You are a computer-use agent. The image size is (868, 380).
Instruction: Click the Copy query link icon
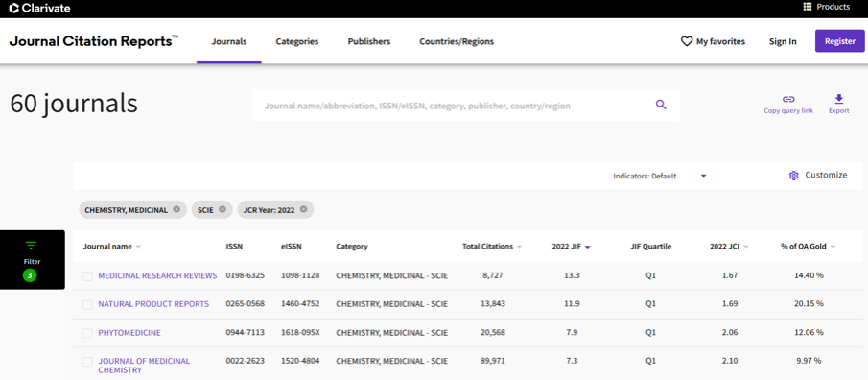click(x=788, y=99)
